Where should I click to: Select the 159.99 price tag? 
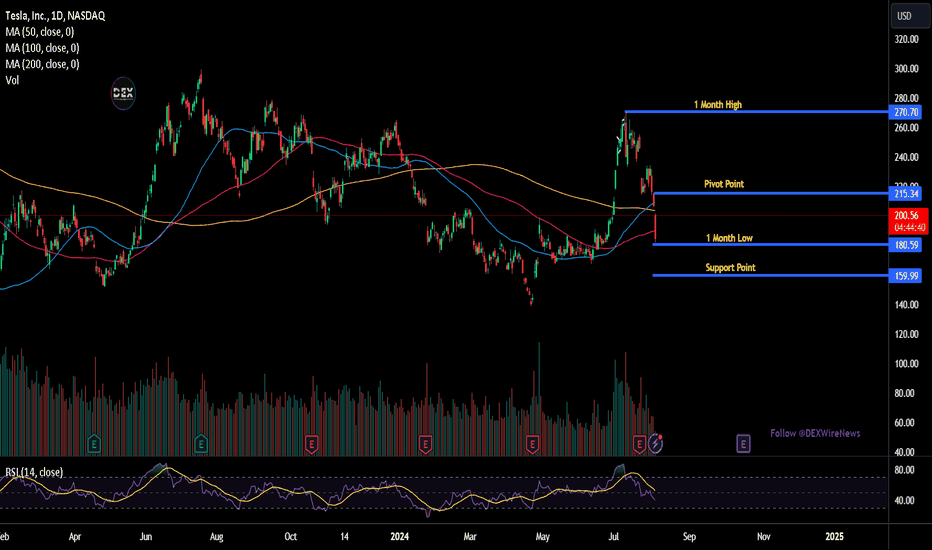tap(906, 276)
